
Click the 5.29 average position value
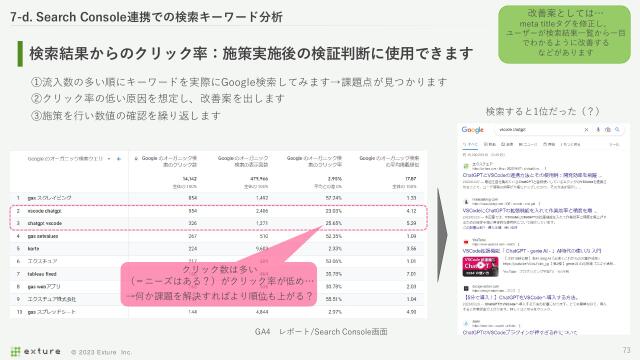411,223
